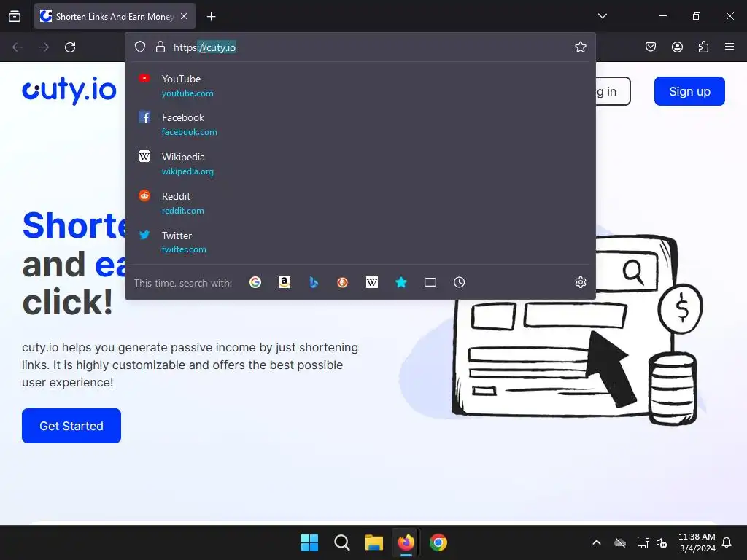Search this time with DuckDuckGo
The height and width of the screenshot is (560, 747).
pyautogui.click(x=343, y=282)
